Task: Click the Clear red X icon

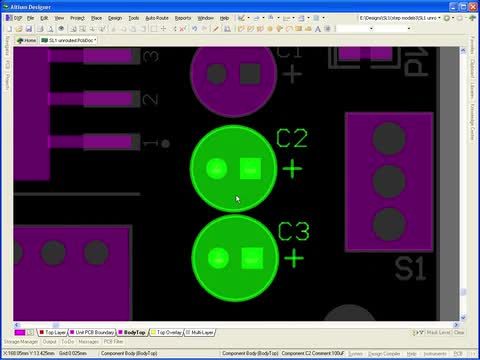Action: click(x=182, y=29)
